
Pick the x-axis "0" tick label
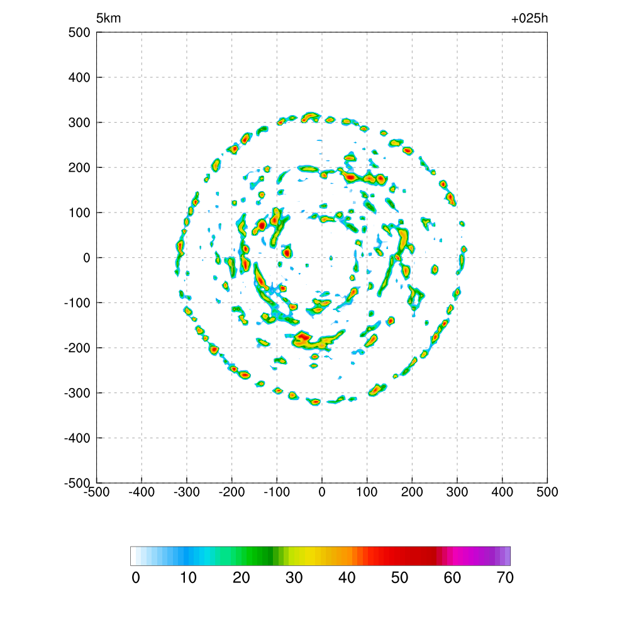[x=322, y=492]
